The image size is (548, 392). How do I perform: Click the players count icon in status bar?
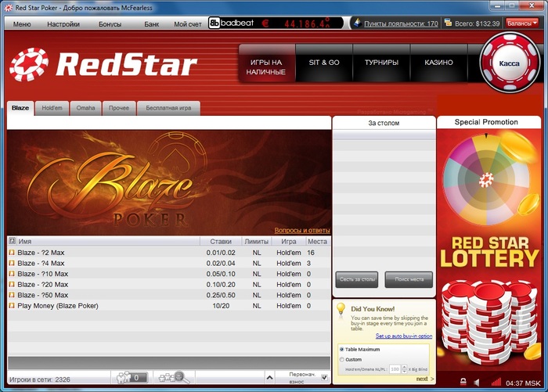click(x=132, y=377)
